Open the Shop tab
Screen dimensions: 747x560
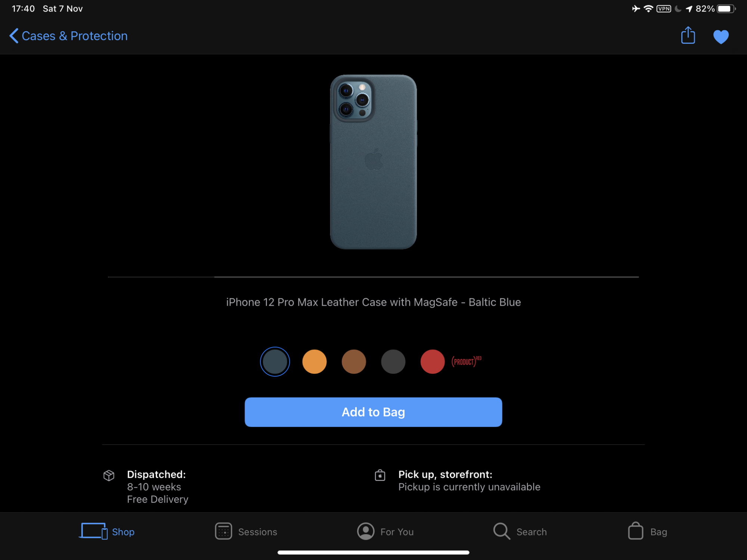point(107,531)
